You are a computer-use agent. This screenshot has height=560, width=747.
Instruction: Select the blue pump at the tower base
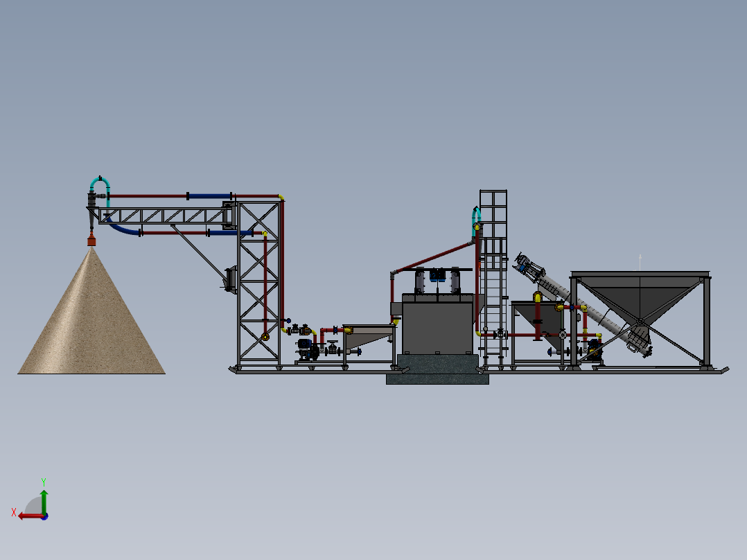click(x=307, y=349)
